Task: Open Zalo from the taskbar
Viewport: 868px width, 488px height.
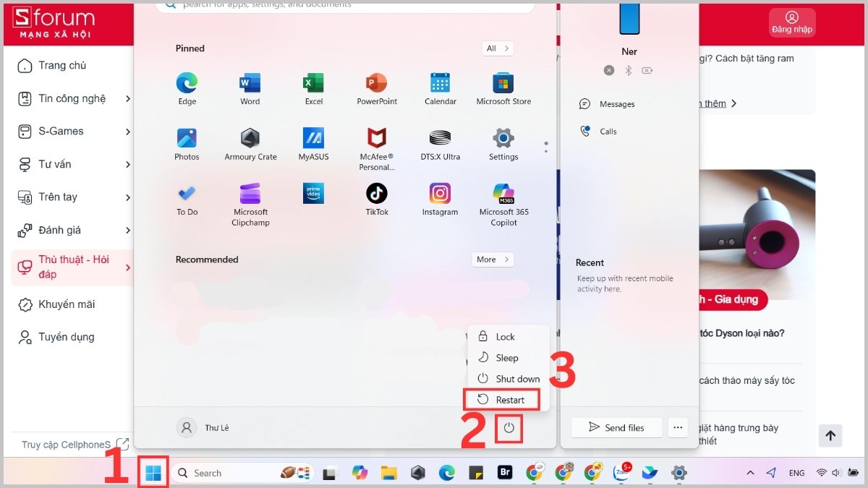Action: pyautogui.click(x=621, y=473)
